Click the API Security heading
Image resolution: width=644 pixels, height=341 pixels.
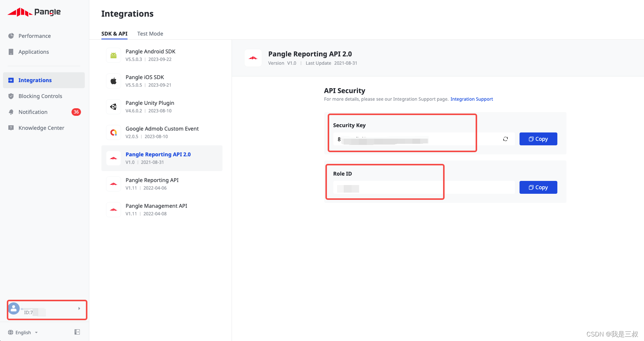[x=345, y=91]
